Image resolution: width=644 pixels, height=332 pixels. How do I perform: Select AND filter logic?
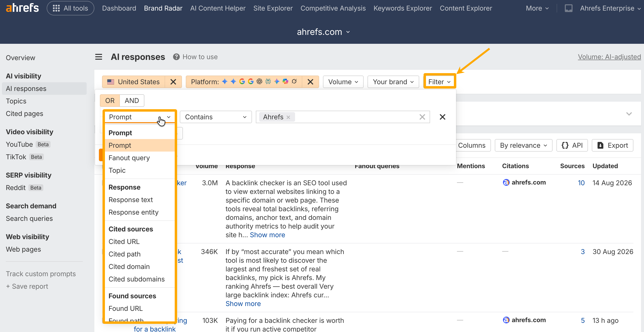[132, 101]
